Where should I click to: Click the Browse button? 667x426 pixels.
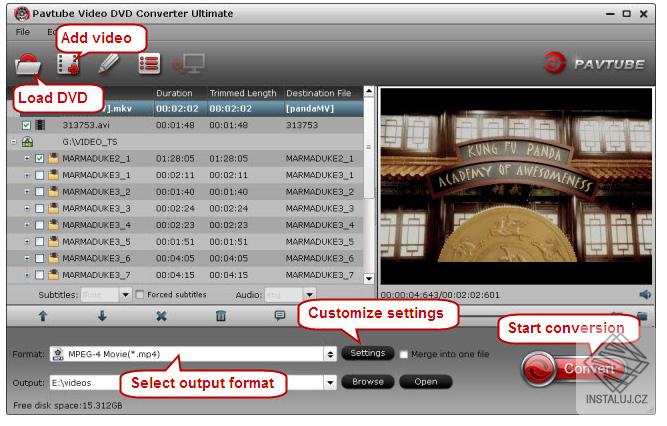click(x=368, y=382)
